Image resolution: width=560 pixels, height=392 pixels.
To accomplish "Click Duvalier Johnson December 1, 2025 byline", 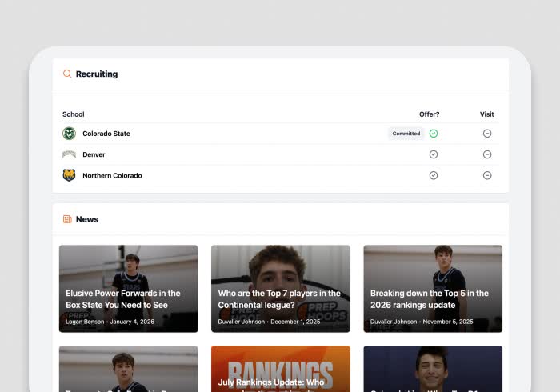I will tap(269, 322).
